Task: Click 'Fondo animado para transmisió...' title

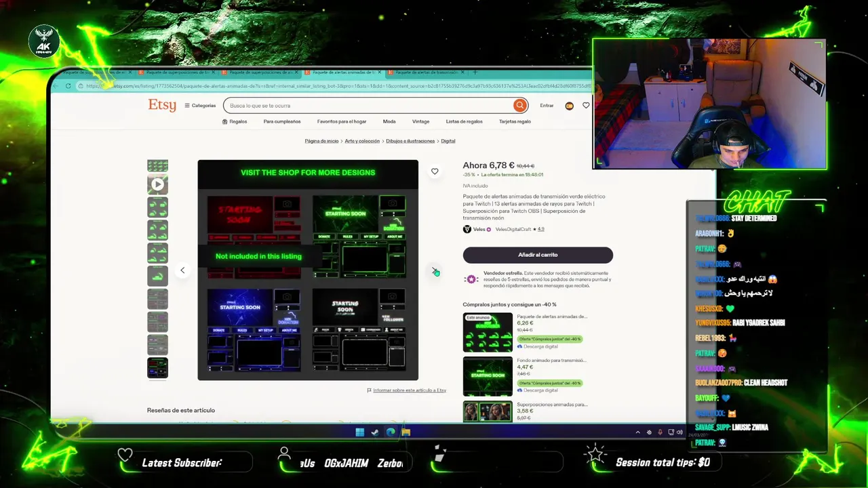Action: tap(551, 361)
